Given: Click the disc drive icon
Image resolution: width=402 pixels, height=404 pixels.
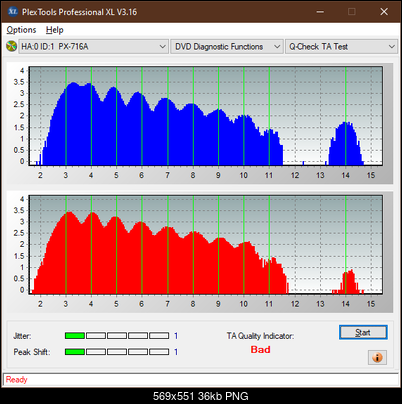Looking at the screenshot, I should pos(12,46).
